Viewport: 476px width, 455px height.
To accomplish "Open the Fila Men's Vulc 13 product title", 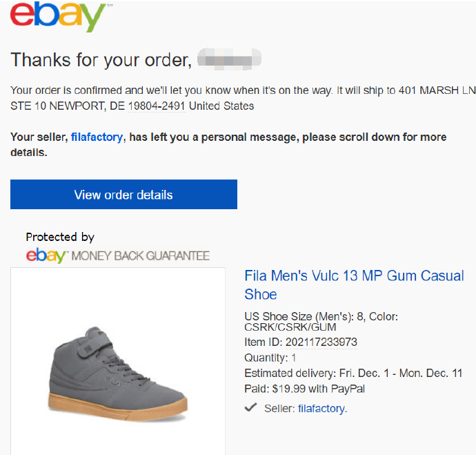I will click(354, 284).
